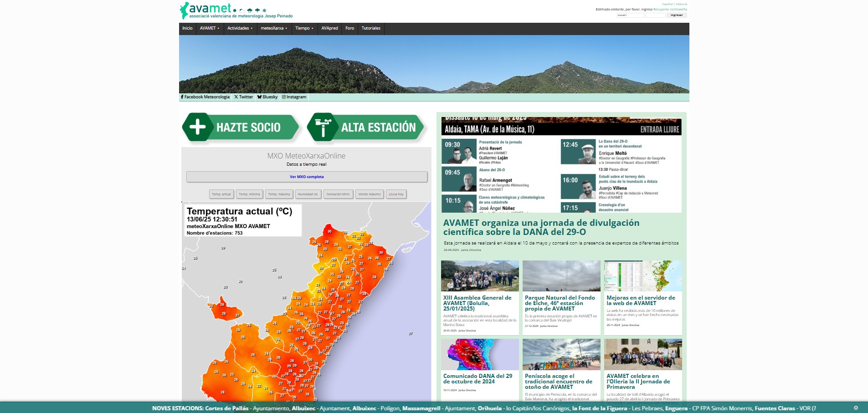Open the Instagram social link
This screenshot has height=413, width=868.
pos(294,97)
